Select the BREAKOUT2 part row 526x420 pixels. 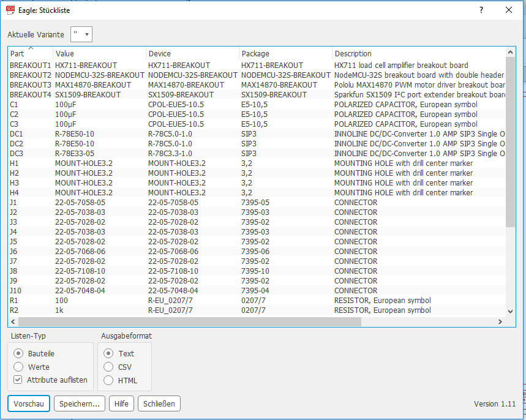pos(257,75)
